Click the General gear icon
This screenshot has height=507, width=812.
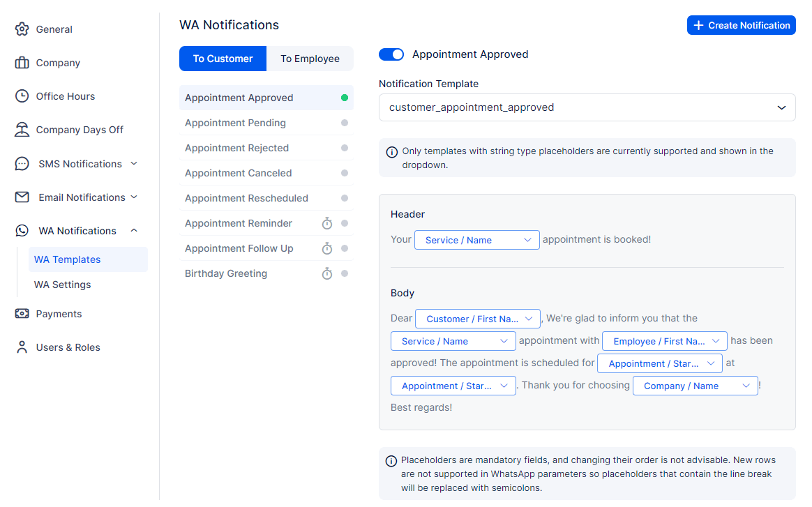click(22, 29)
